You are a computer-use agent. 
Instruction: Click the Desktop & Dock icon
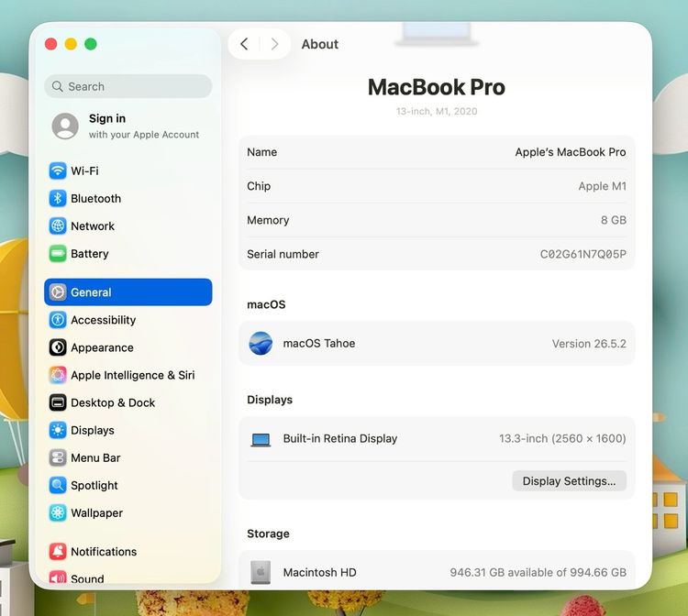pos(58,402)
